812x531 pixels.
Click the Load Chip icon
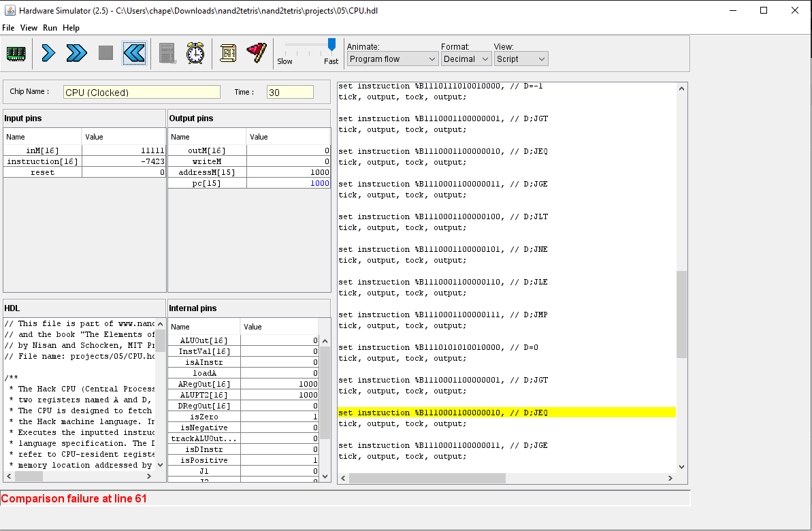(16, 53)
